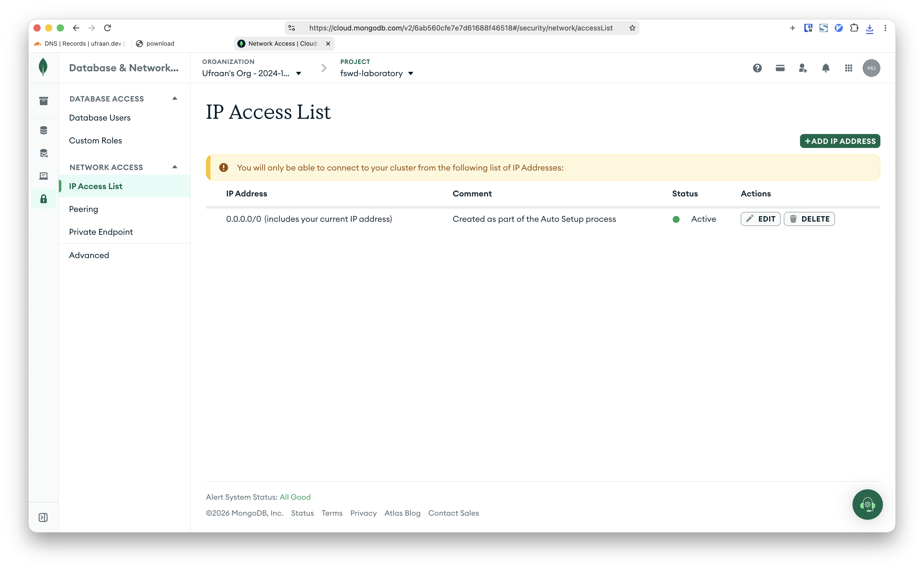Open Database Users
924x570 pixels.
[x=100, y=118]
